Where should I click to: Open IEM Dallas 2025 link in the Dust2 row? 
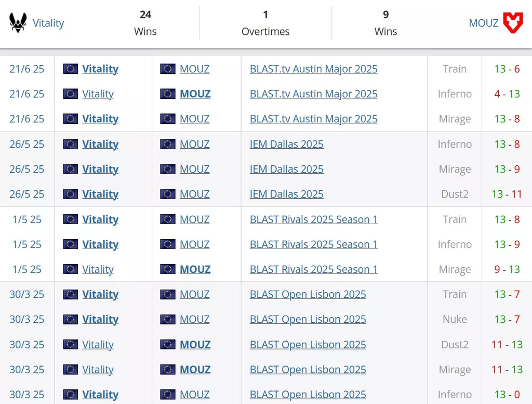pyautogui.click(x=287, y=194)
